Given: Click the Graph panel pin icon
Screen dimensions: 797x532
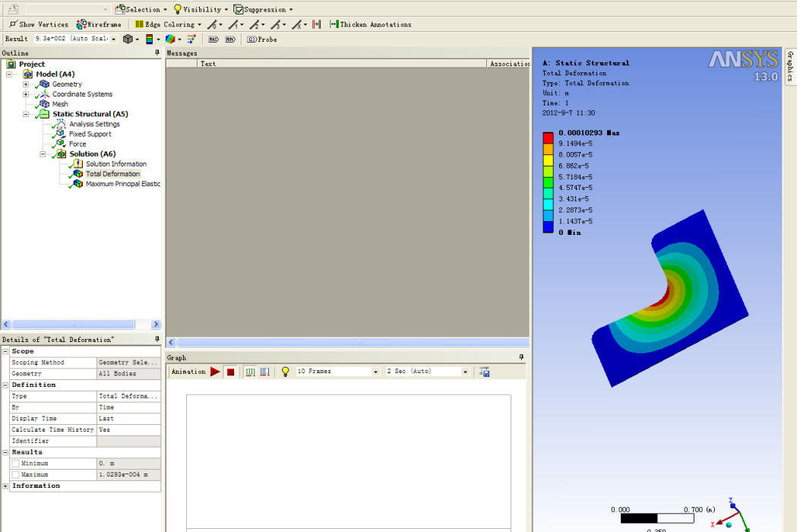Looking at the screenshot, I should tap(521, 357).
